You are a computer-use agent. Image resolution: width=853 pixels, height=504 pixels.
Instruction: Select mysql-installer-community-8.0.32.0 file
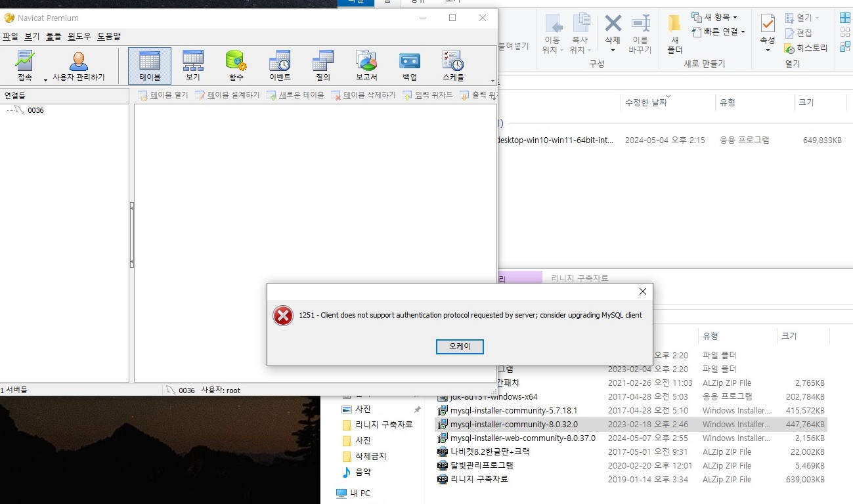[x=631, y=424]
